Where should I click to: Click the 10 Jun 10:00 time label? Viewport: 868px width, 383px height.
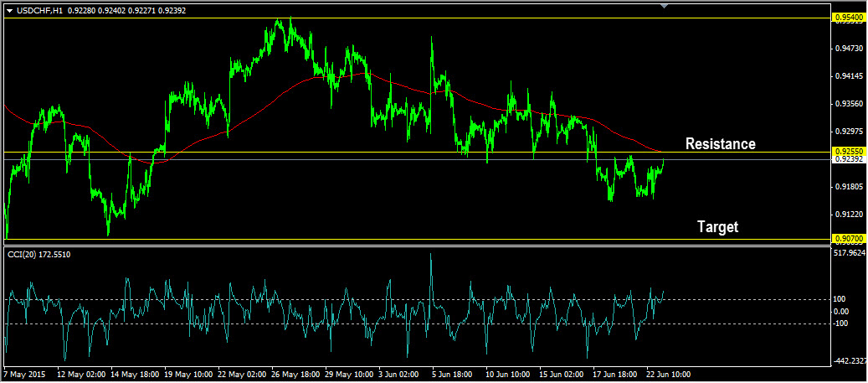tap(509, 374)
